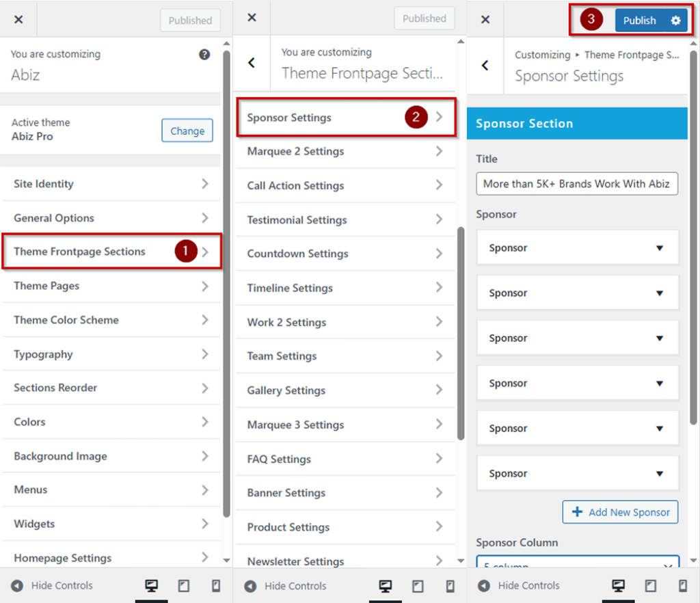Select mobile preview icon in right panel
The height and width of the screenshot is (603, 700).
(x=682, y=586)
